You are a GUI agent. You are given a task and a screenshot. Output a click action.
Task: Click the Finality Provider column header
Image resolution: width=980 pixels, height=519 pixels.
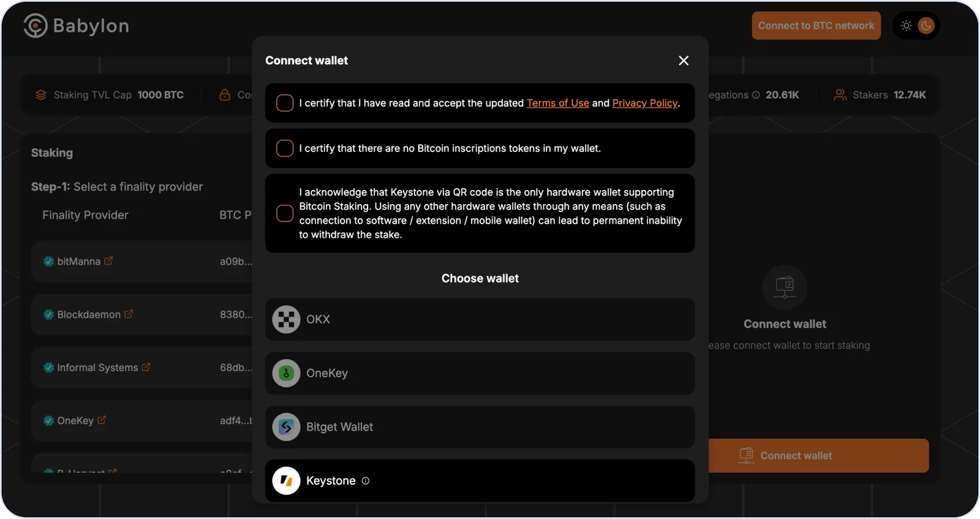point(85,215)
